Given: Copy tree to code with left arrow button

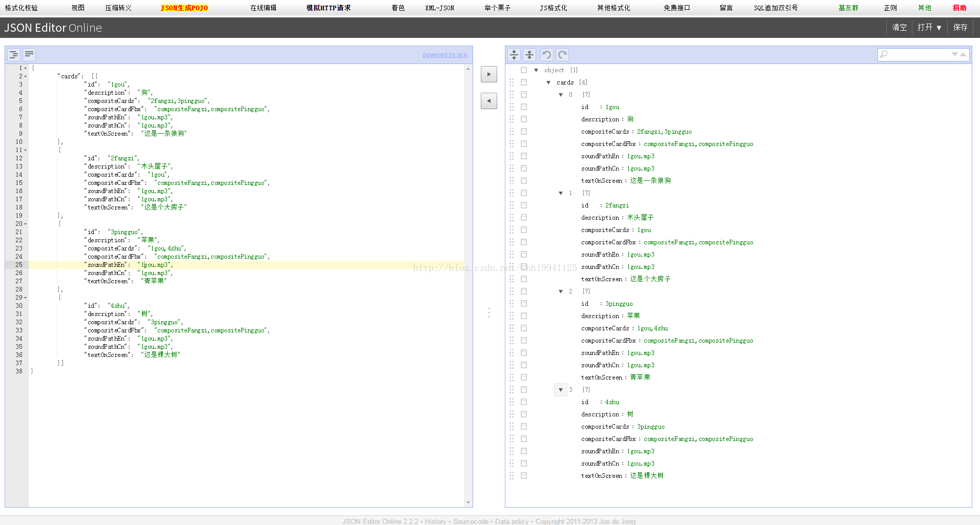Looking at the screenshot, I should [x=489, y=101].
